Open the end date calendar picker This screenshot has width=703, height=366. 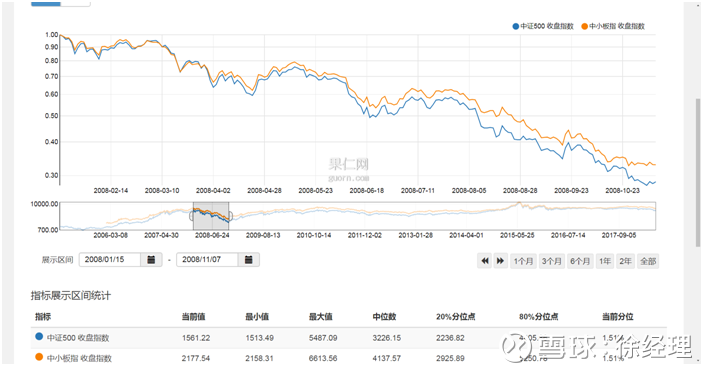[x=249, y=260]
